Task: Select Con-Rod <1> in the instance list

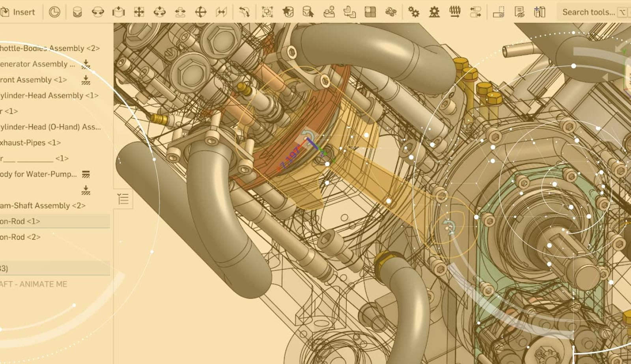Action: 21,221
